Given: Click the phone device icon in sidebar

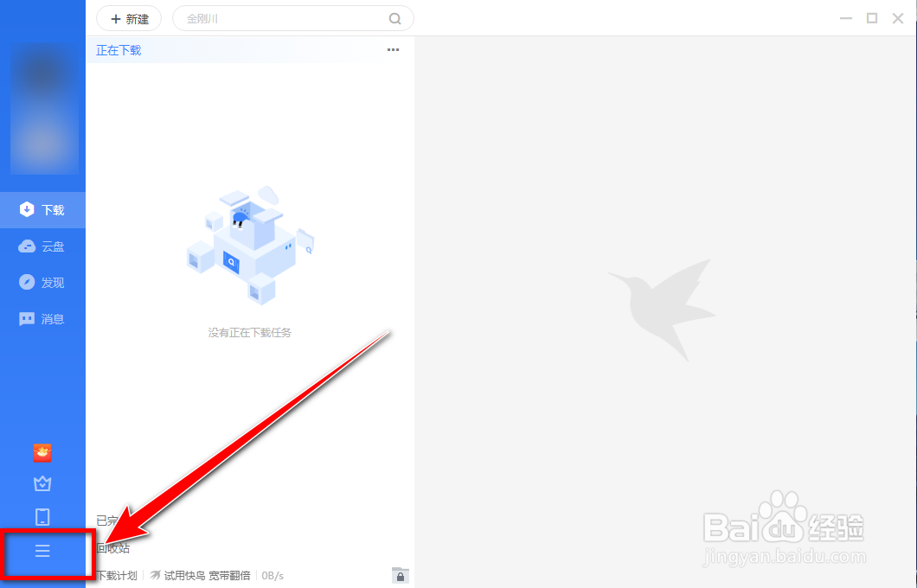Looking at the screenshot, I should [x=42, y=517].
